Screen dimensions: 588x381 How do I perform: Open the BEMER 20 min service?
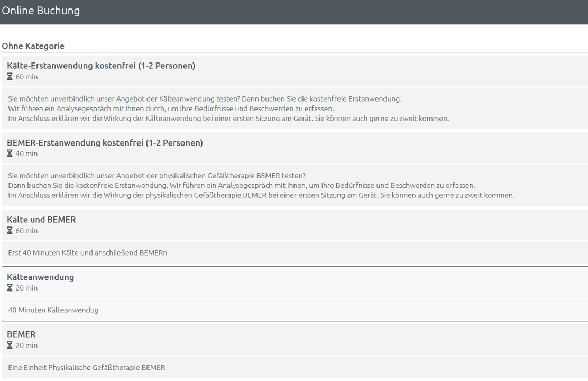(x=21, y=334)
